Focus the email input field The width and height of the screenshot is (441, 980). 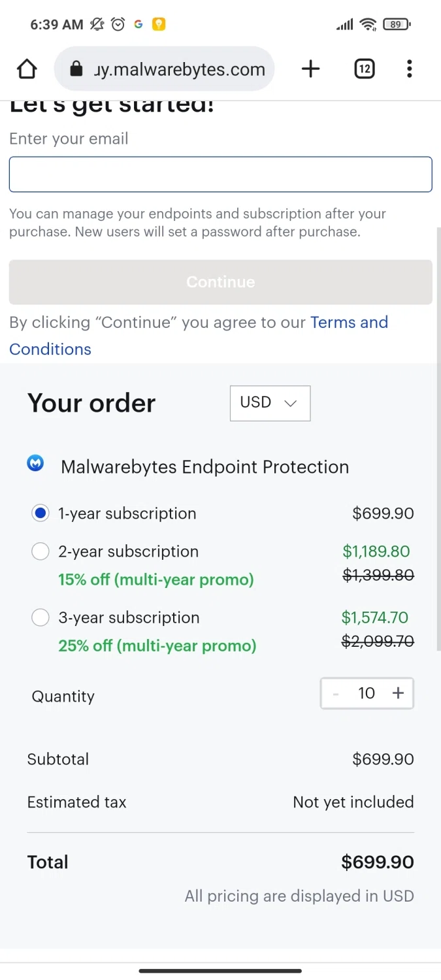point(221,174)
